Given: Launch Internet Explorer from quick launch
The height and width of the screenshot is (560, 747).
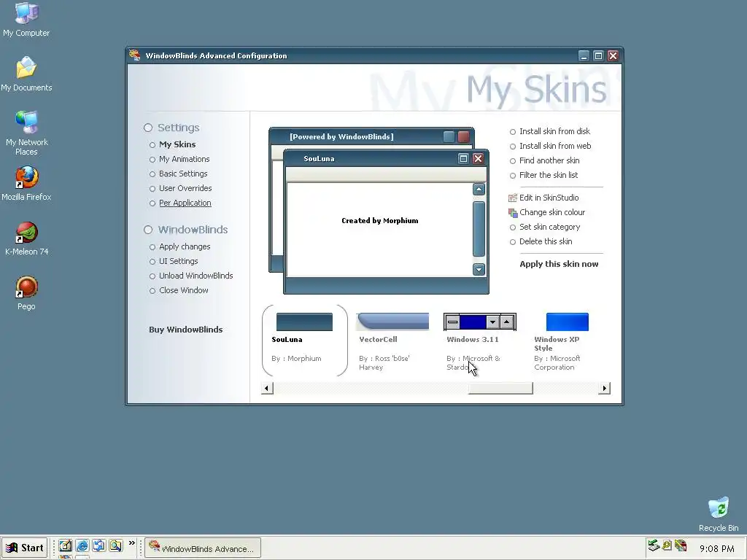Looking at the screenshot, I should [x=82, y=545].
